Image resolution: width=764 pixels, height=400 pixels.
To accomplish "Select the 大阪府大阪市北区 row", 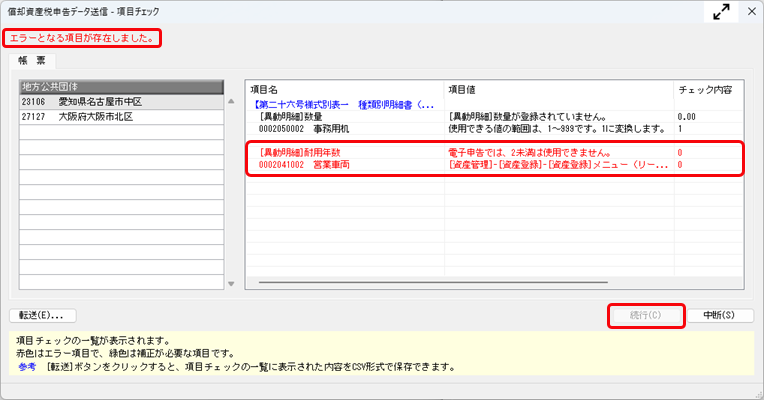I will [x=120, y=116].
